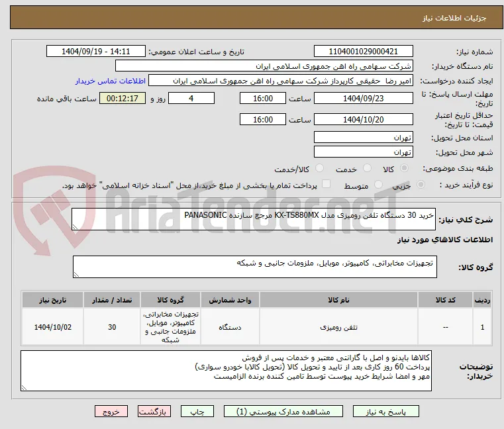Select the کالا/خدمت radio button
Screen dimensions: 504x429
click(x=319, y=168)
